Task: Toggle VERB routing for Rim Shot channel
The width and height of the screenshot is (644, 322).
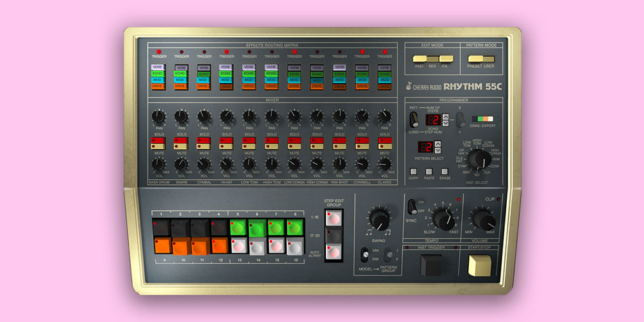Action: point(339,68)
